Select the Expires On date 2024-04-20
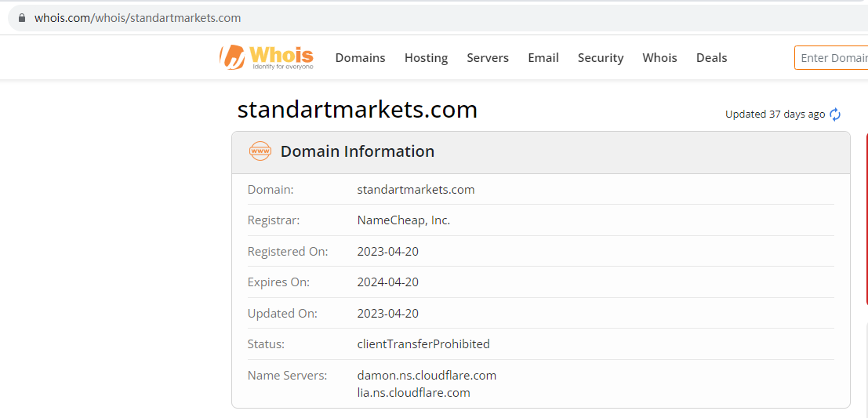 pos(388,282)
